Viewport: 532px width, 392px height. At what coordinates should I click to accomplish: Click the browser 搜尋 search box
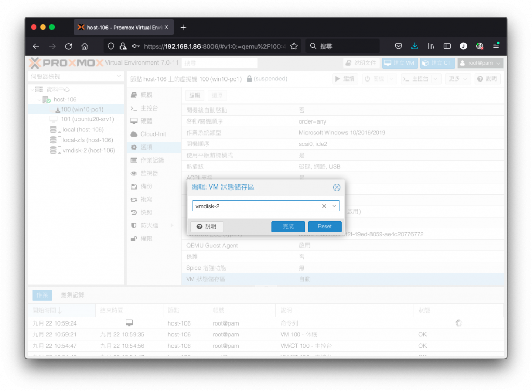pos(343,46)
